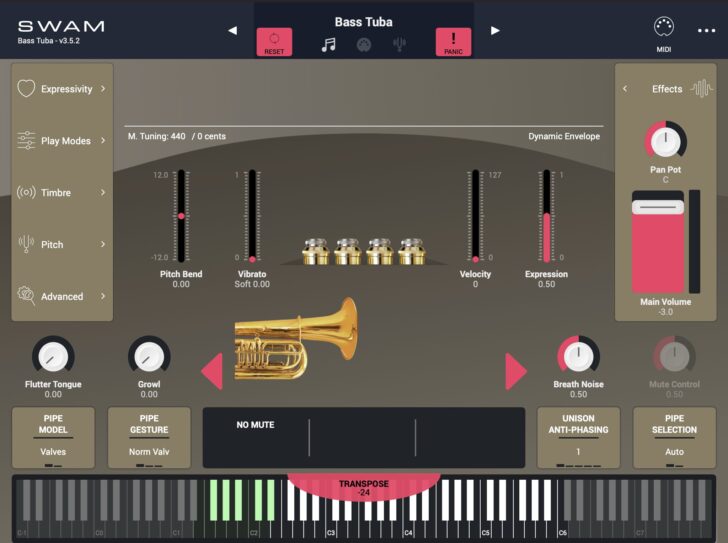This screenshot has height=543, width=728.
Task: Click the red left arrow beside the tuba
Action: coord(212,372)
